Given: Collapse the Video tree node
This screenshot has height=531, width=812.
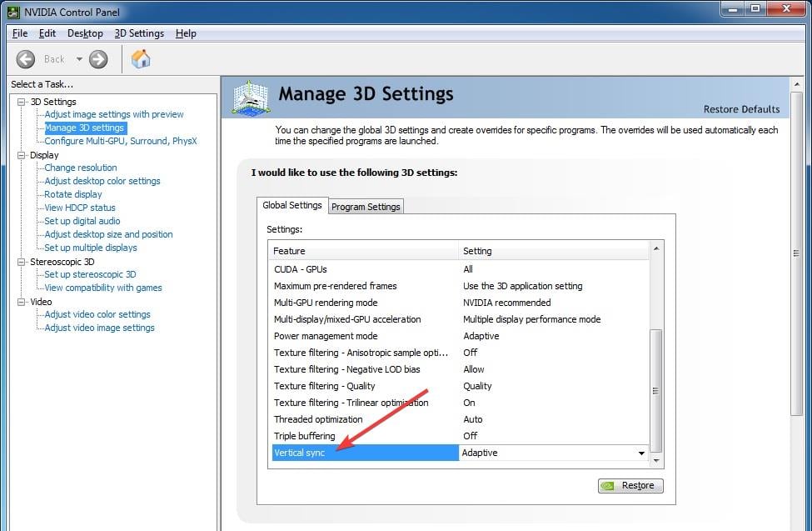Looking at the screenshot, I should coord(22,302).
